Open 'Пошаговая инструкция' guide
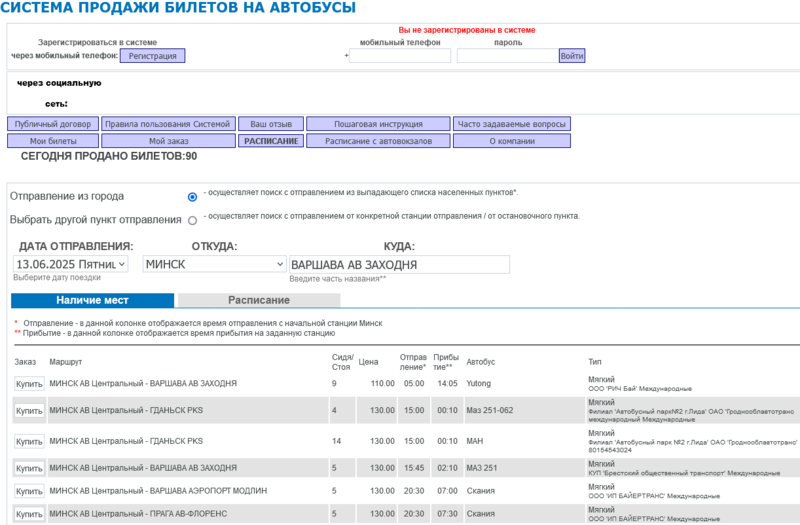This screenshot has height=525, width=800. click(x=377, y=124)
